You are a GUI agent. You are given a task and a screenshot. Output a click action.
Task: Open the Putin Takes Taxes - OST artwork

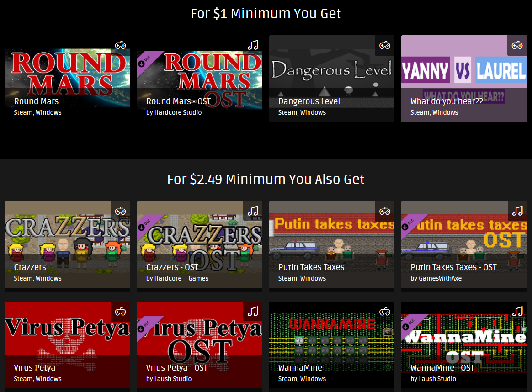464,244
